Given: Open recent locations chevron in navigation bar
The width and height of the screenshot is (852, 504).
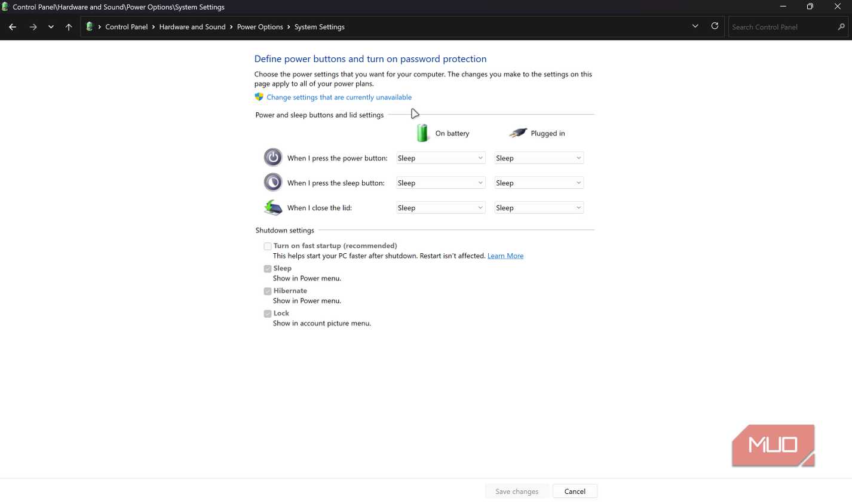Looking at the screenshot, I should pos(51,27).
